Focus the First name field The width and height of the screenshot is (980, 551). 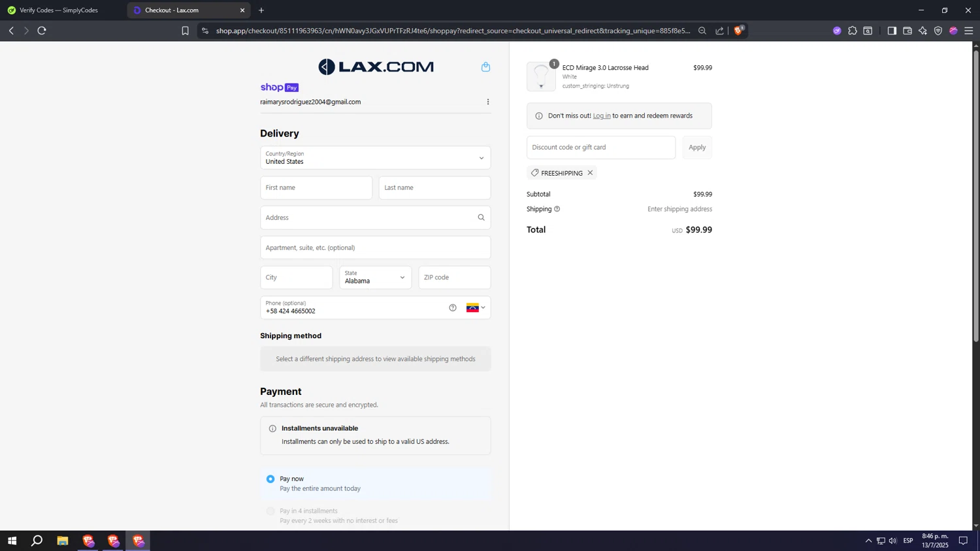[x=316, y=188]
